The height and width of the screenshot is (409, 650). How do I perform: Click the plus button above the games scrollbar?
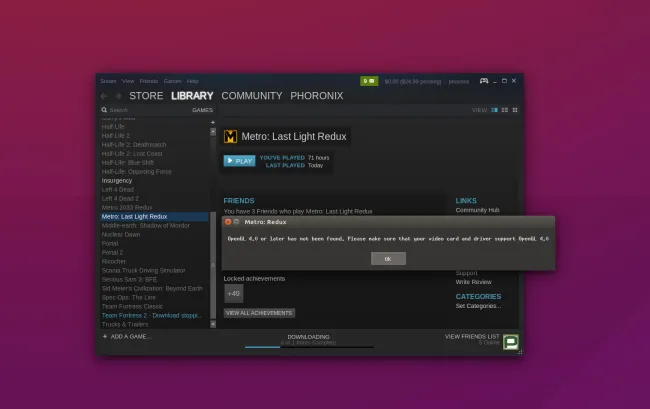213,122
